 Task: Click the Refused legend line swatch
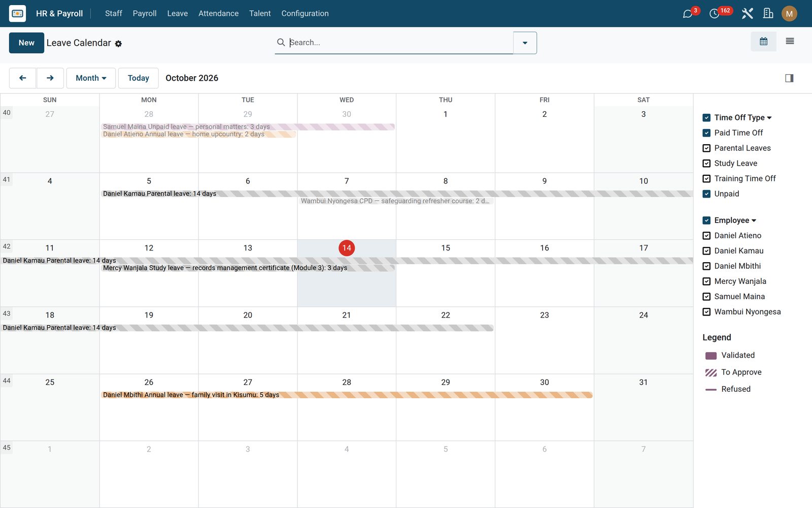711,390
